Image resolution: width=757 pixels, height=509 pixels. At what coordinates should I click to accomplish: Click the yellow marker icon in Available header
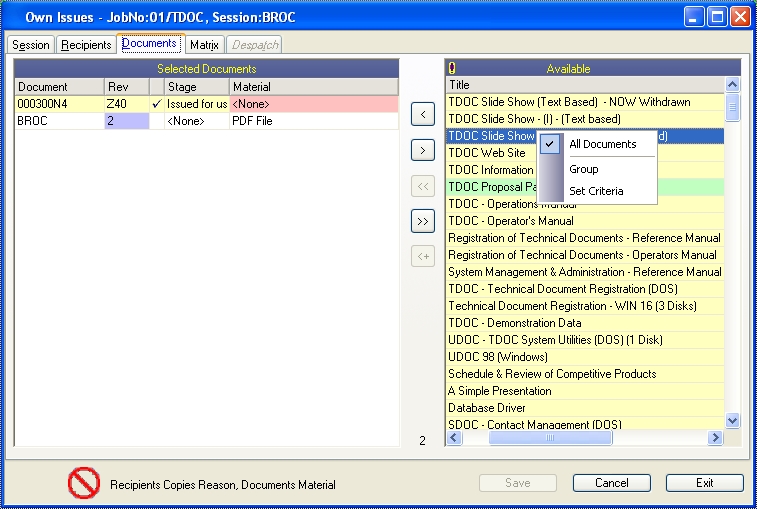[x=452, y=69]
